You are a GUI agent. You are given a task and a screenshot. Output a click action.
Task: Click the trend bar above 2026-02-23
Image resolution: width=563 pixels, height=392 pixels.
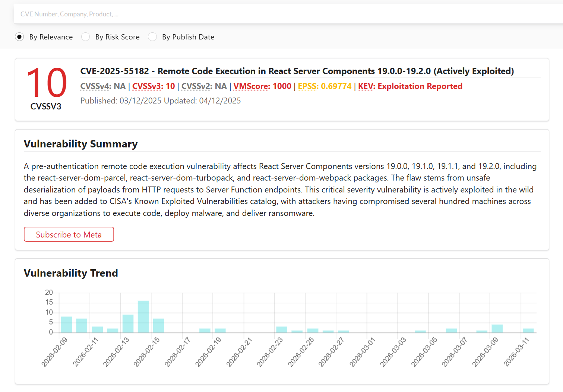[282, 329]
